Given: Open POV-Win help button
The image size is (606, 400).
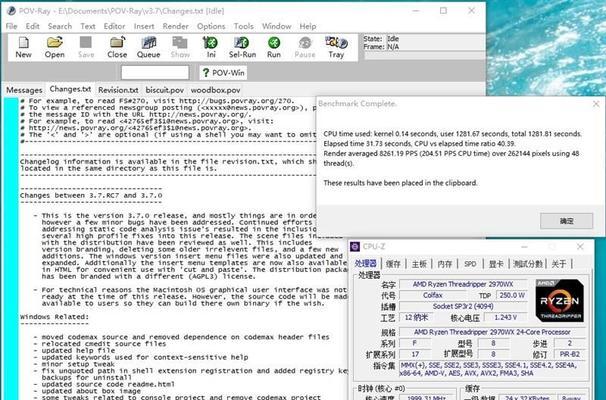Looking at the screenshot, I should (223, 73).
